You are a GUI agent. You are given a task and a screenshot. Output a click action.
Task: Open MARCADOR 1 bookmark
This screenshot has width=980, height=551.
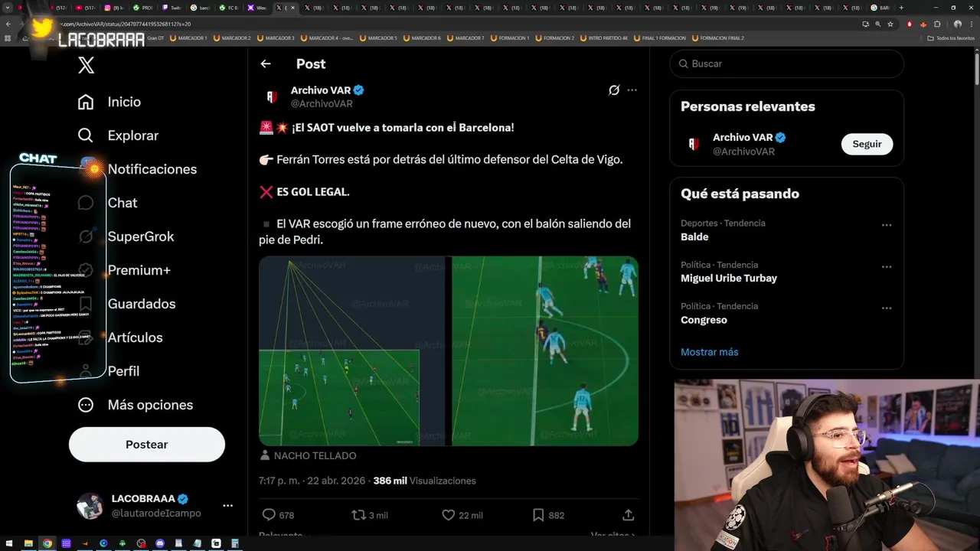[188, 37]
